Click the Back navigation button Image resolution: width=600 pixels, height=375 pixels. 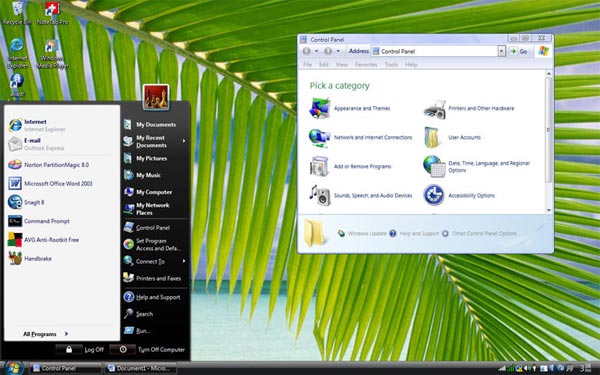[307, 51]
